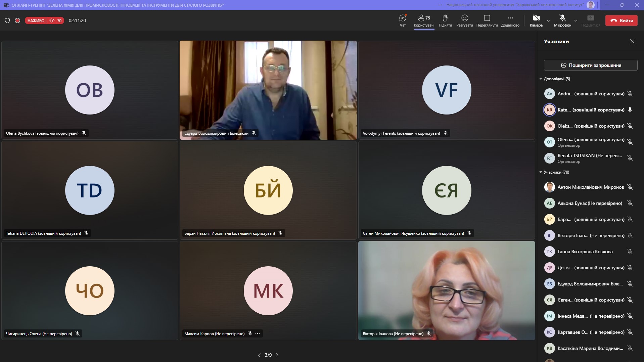Click the VF avatar of Volodymyr Ferents
644x362 pixels.
(x=447, y=90)
